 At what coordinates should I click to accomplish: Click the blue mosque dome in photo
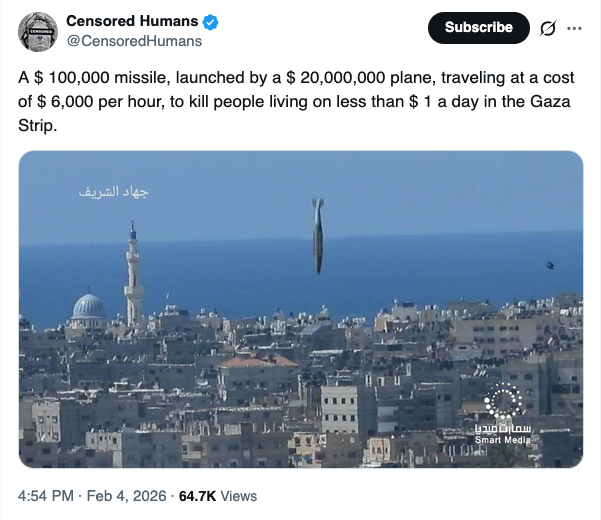coord(88,307)
